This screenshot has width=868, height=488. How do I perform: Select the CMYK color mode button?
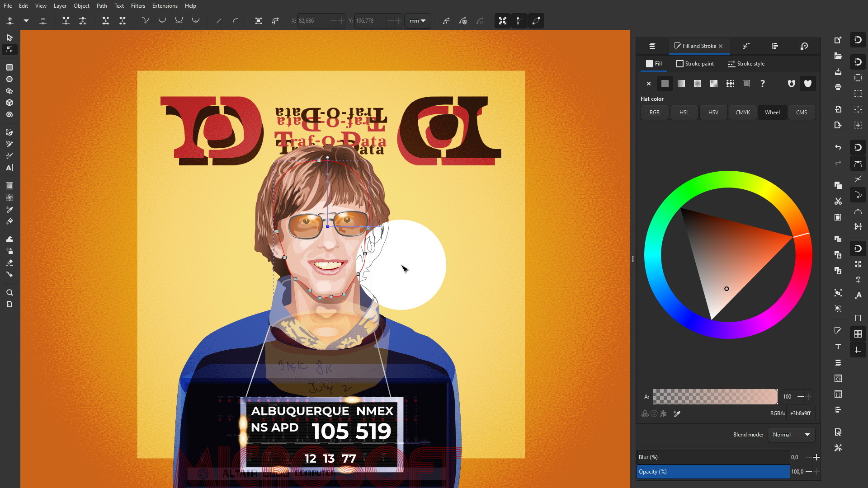[742, 113]
